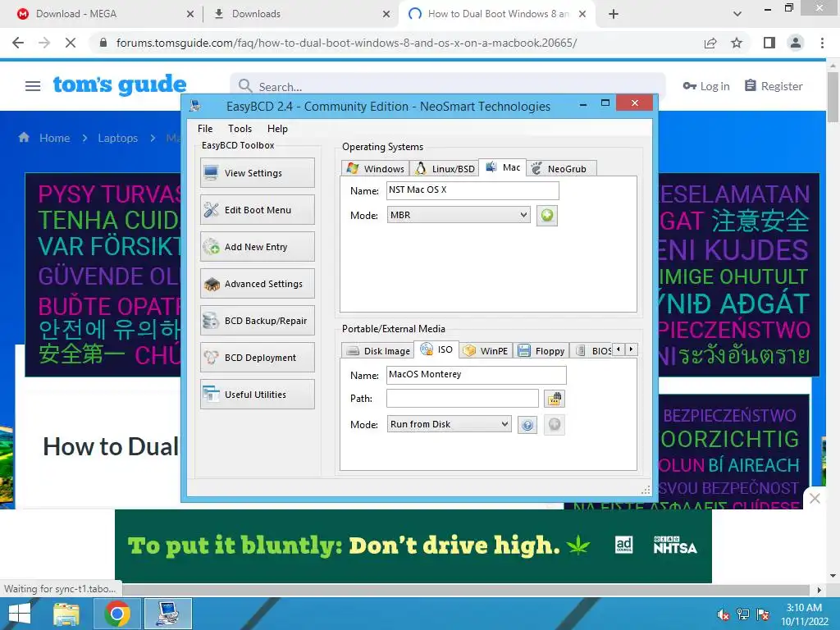Screen dimensions: 840x630
Task: Open Windows Start button
Action: [x=20, y=614]
